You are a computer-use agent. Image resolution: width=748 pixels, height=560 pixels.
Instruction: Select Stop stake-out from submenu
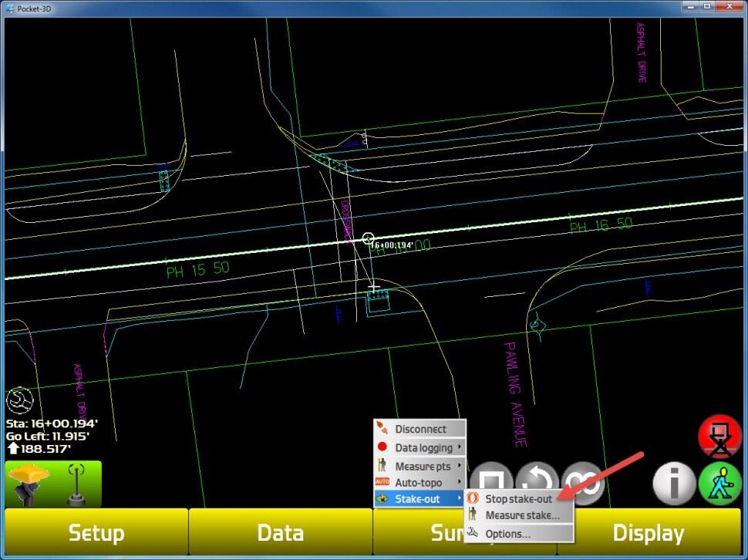[518, 499]
